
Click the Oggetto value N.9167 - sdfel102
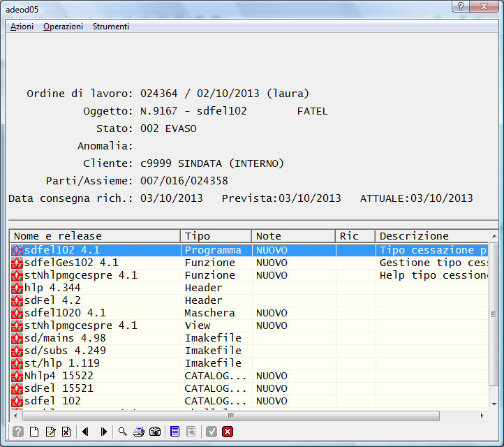coord(193,111)
